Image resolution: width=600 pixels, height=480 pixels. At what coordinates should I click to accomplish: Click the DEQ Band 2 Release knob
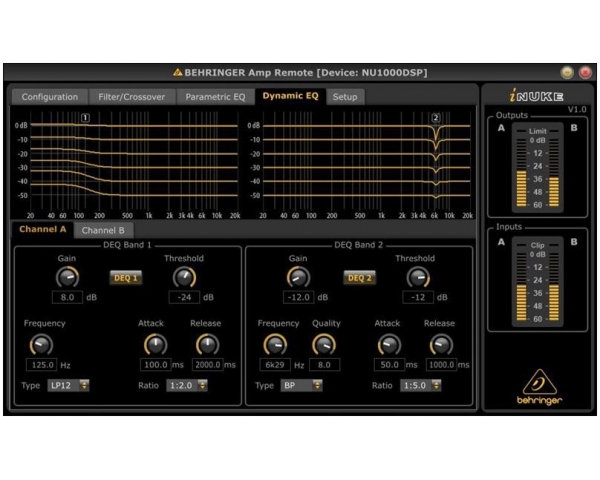441,344
